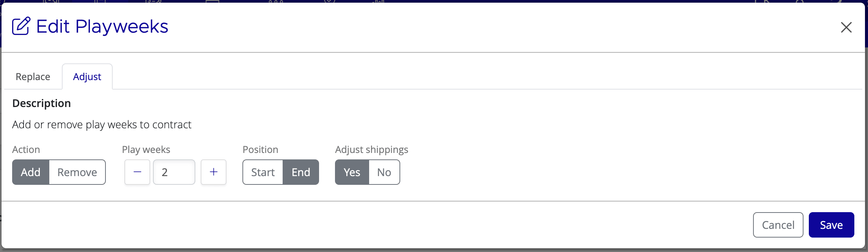This screenshot has height=252, width=868.
Task: Switch to the Replace tab
Action: tap(33, 76)
